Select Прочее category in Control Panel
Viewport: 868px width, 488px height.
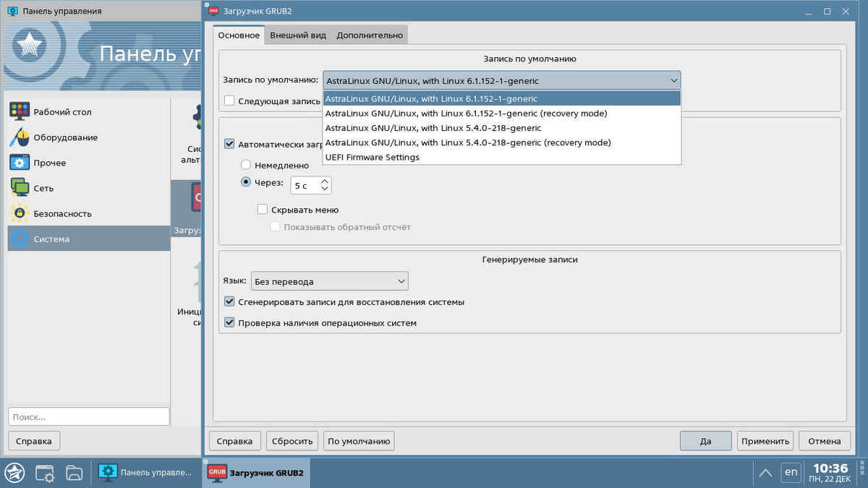pos(89,163)
